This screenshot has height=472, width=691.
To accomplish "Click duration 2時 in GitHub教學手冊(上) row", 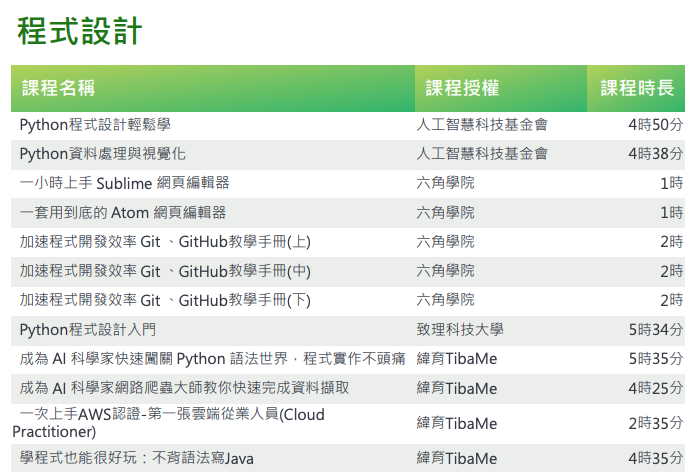I will pos(672,242).
